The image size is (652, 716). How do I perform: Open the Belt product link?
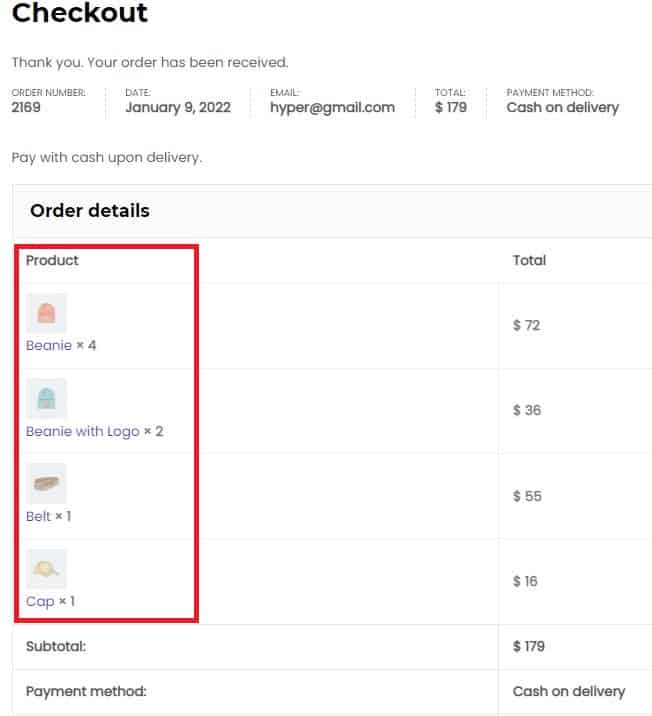(38, 516)
